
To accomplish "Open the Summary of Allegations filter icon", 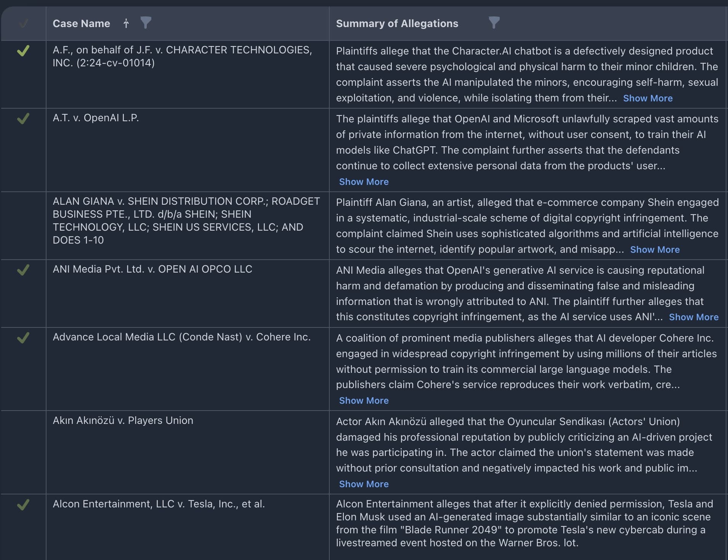I will (494, 23).
